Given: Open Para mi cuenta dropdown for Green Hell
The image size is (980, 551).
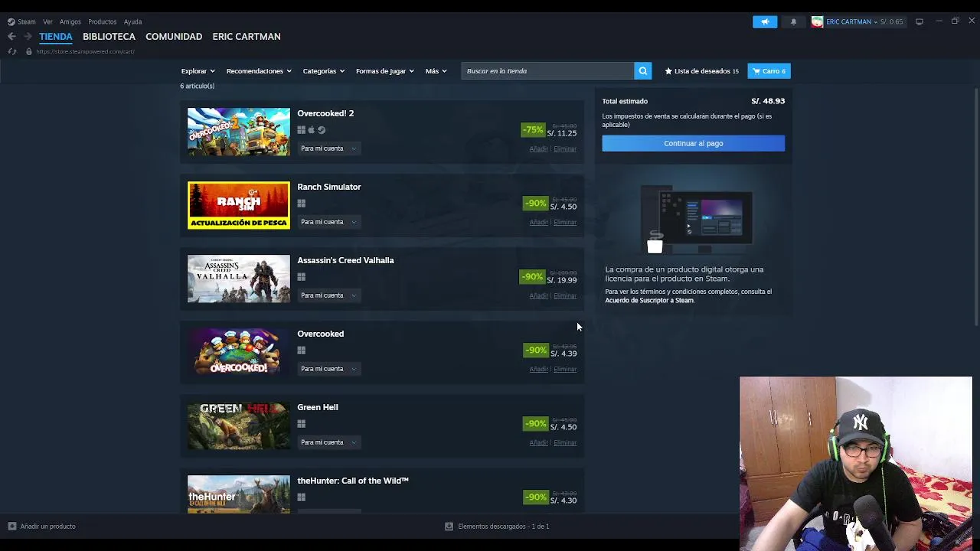Looking at the screenshot, I should tap(328, 442).
